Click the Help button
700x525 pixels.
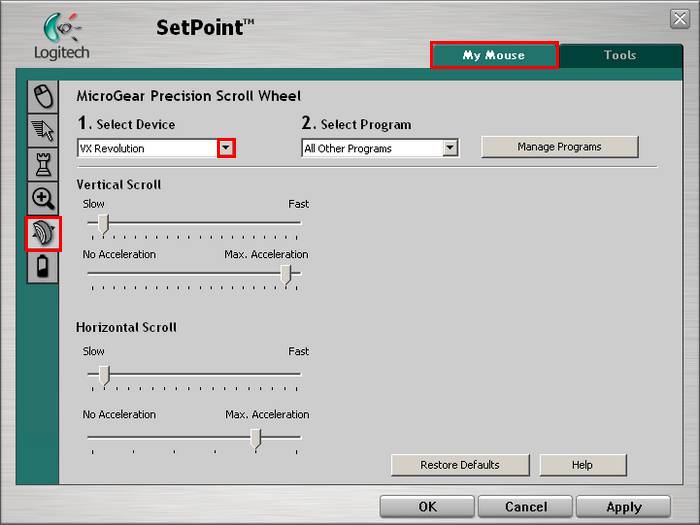tap(583, 465)
